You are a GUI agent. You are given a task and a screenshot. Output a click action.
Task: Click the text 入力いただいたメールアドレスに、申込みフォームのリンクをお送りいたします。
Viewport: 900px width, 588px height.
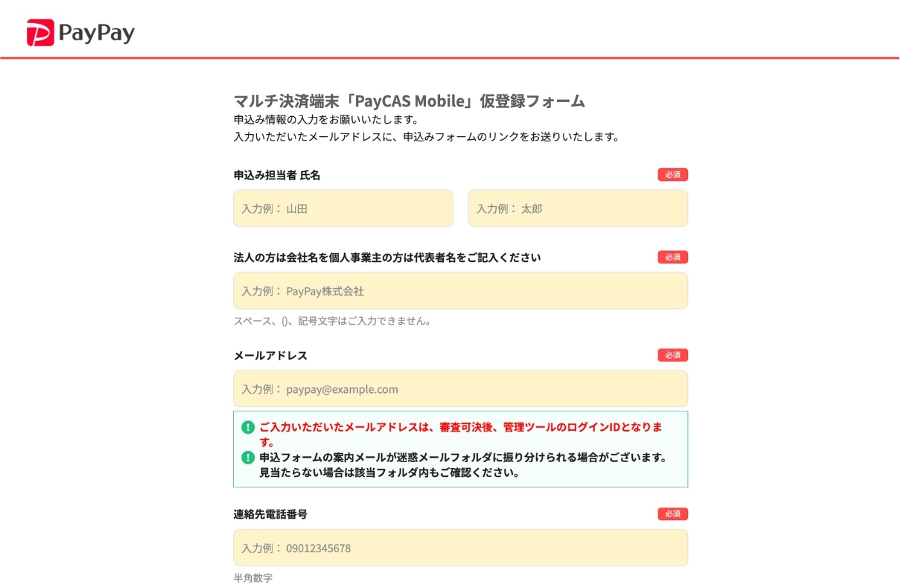[x=428, y=137]
